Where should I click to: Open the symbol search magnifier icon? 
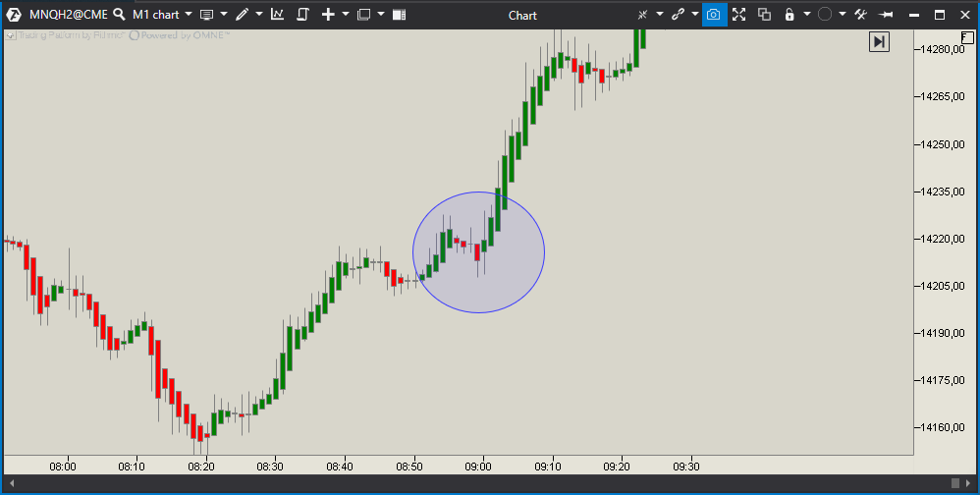(x=119, y=15)
